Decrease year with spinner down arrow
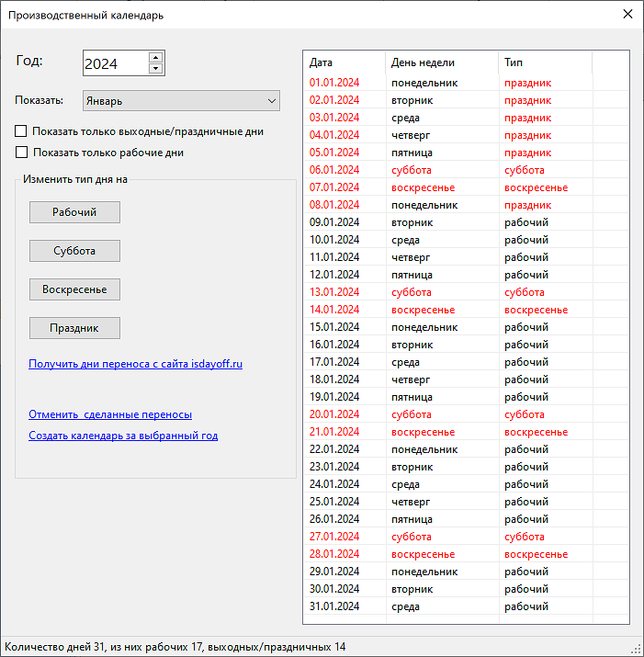 (x=155, y=68)
